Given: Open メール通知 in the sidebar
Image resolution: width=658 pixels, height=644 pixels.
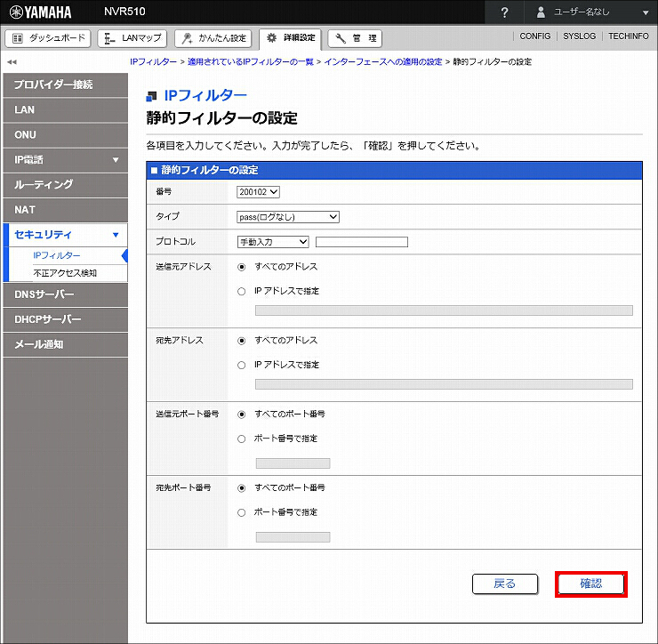Looking at the screenshot, I should coord(66,344).
